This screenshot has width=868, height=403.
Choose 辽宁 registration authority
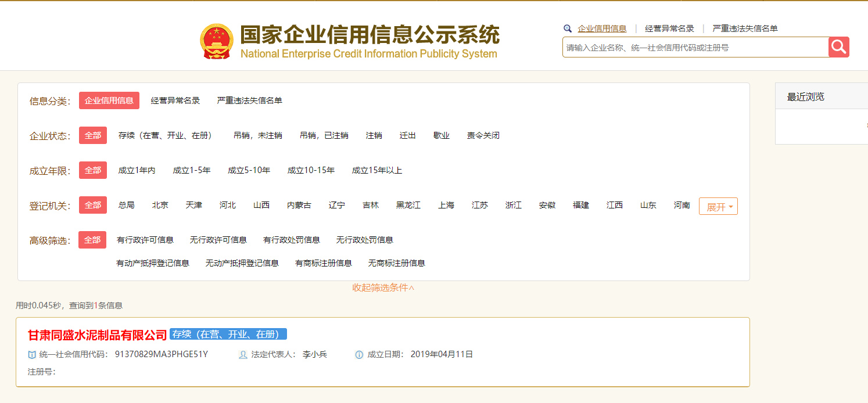tap(337, 205)
